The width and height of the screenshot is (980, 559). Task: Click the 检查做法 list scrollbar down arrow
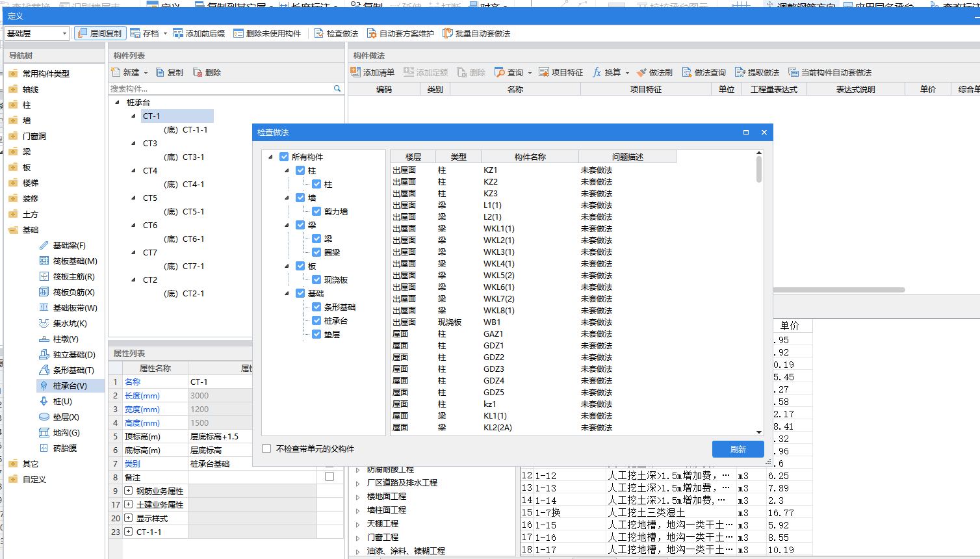pos(759,432)
